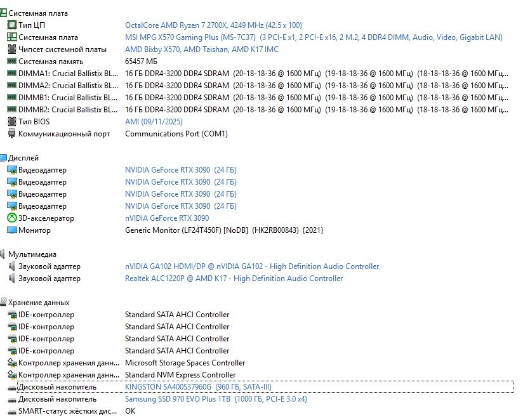Select the SMART status OK value
Viewport: 530px width, 420px height.
coord(130,411)
